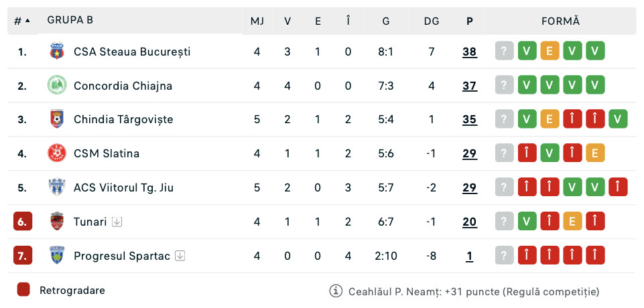Click the MJ matches-played column header
Screen dimensions: 644x308
(257, 21)
